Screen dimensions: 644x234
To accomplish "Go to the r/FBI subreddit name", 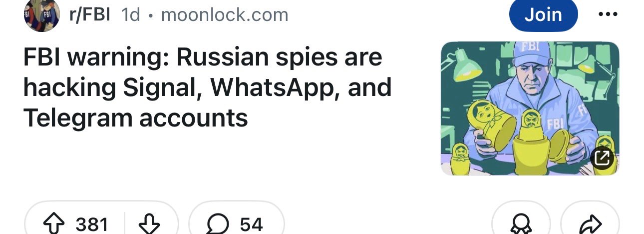I will pyautogui.click(x=90, y=14).
